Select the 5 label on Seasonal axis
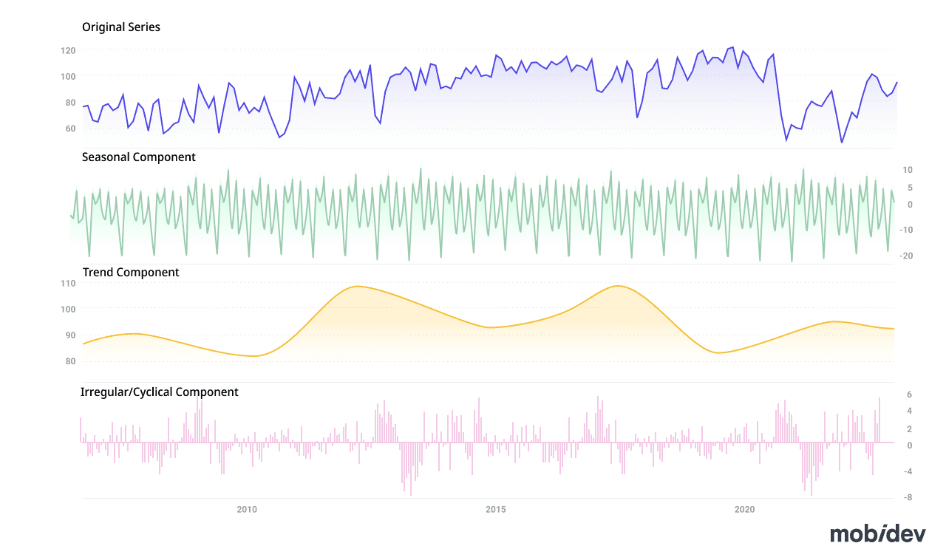This screenshot has width=946, height=560. [909, 188]
